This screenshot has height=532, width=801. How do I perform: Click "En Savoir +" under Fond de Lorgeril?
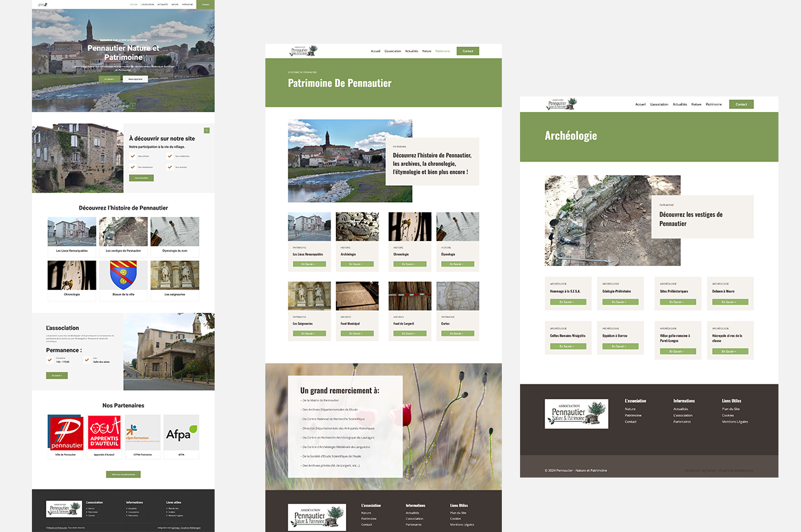(410, 334)
